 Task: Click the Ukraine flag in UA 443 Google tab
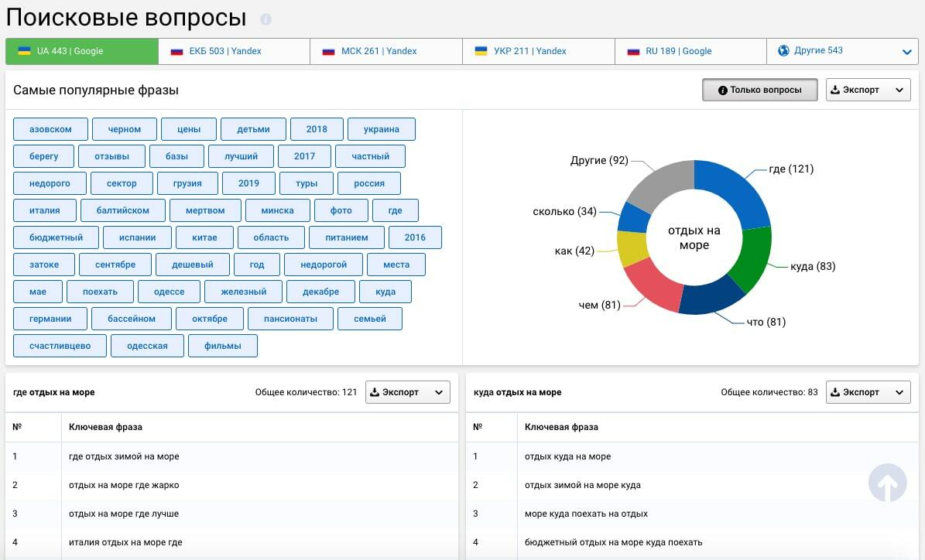24,51
